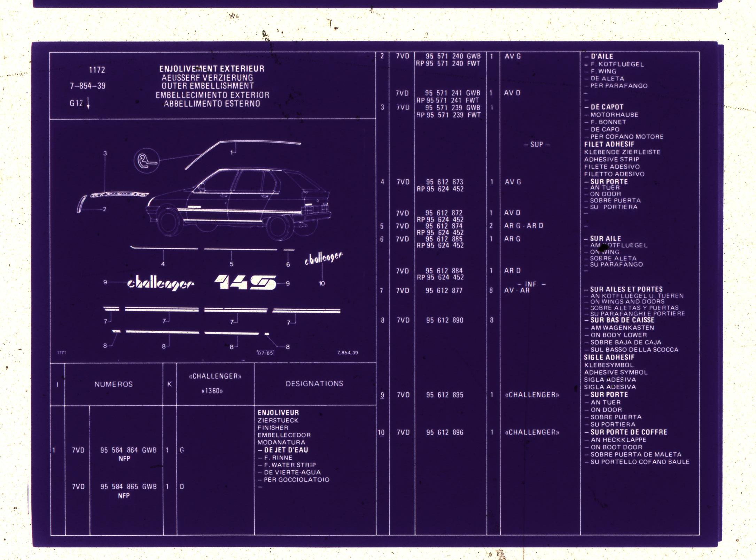Click the 'SIGLE ADHESIF' heading
The image size is (756, 560).
609,358
